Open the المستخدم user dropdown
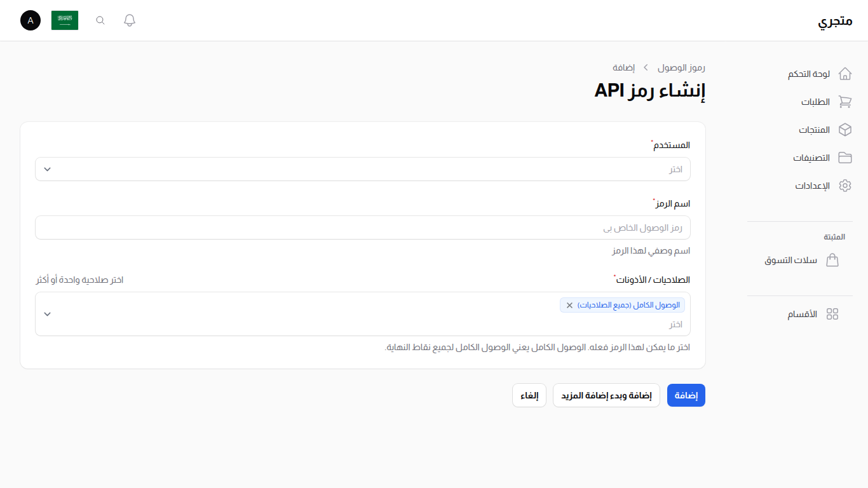868x488 pixels. click(x=362, y=169)
